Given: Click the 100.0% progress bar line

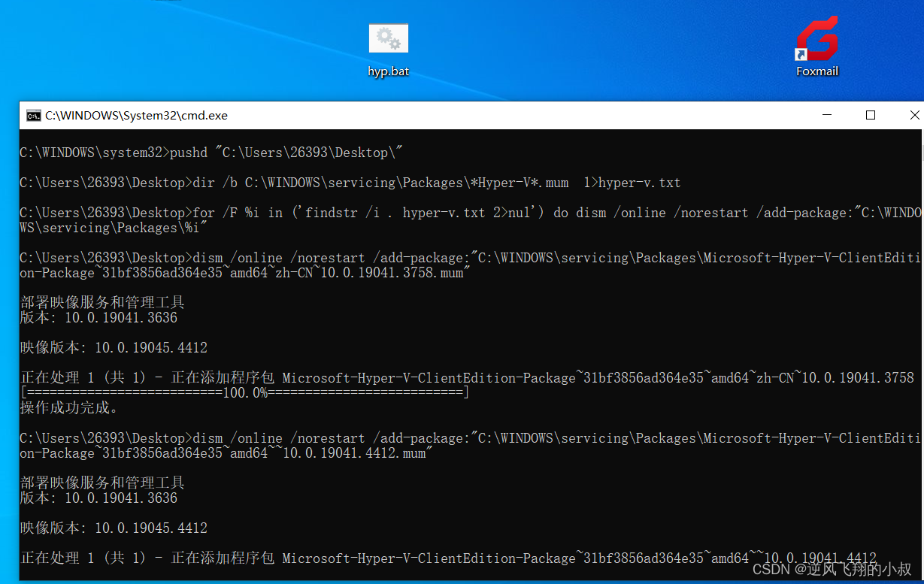Looking at the screenshot, I should click(244, 393).
